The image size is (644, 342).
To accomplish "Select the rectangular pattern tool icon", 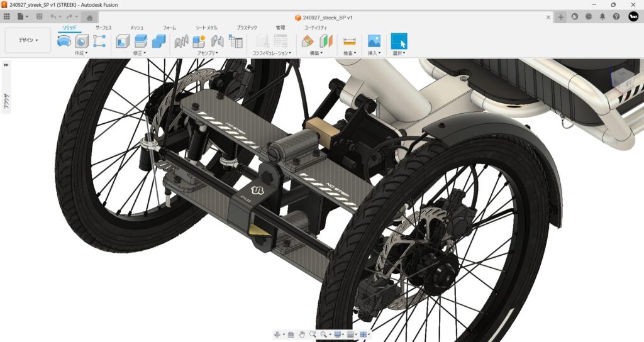I will pyautogui.click(x=99, y=41).
